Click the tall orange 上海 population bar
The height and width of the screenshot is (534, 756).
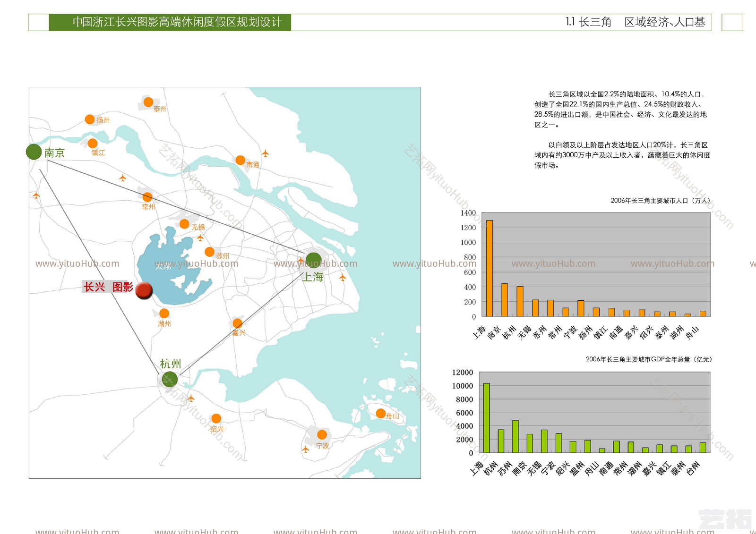point(490,268)
